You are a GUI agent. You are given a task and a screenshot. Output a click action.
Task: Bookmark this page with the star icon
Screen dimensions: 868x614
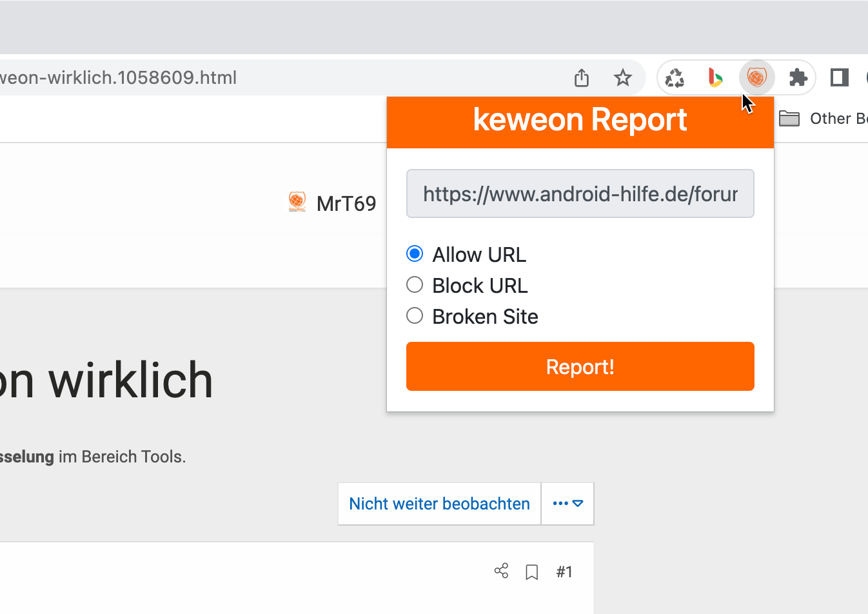[x=622, y=78]
